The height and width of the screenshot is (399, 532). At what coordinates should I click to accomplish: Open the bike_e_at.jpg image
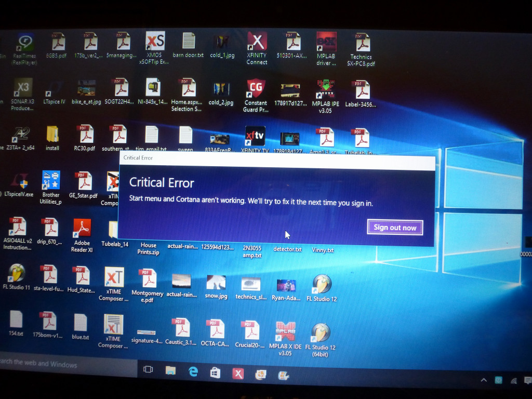pos(86,92)
